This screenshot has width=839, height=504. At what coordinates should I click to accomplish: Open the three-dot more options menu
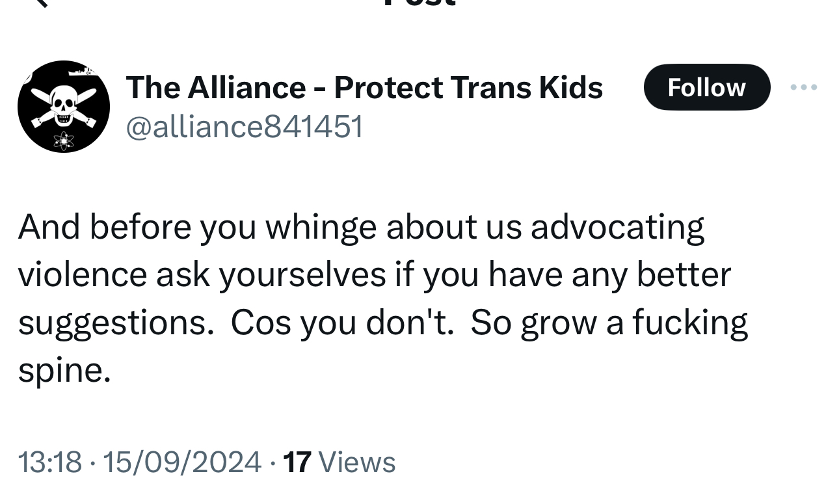(804, 87)
